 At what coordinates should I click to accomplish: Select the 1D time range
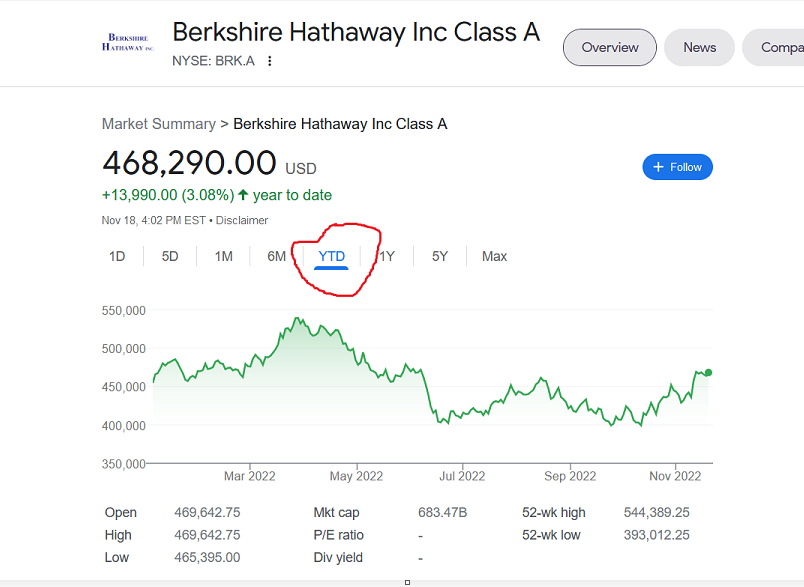117,256
